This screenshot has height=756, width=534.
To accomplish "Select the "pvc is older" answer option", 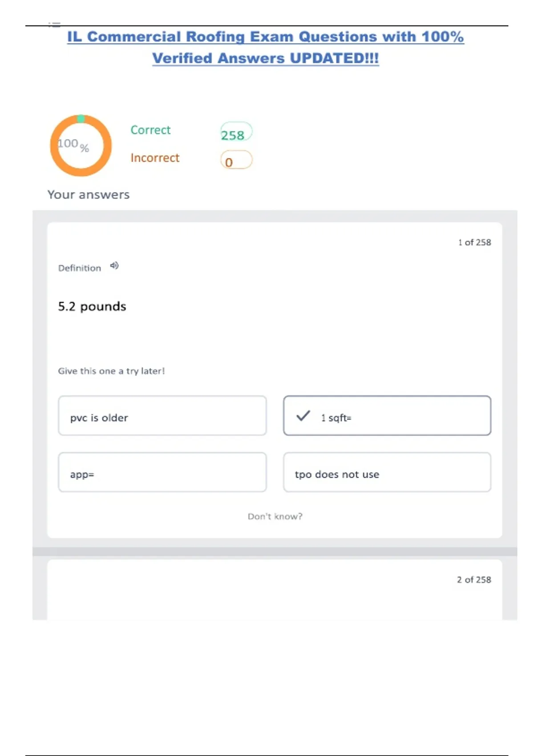I will coord(162,416).
